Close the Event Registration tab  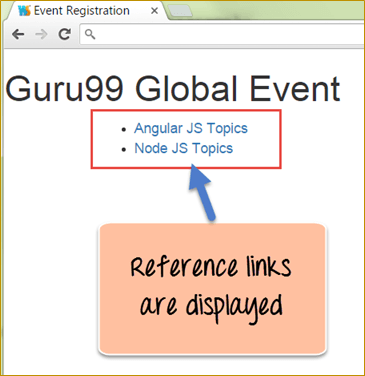[x=154, y=11]
